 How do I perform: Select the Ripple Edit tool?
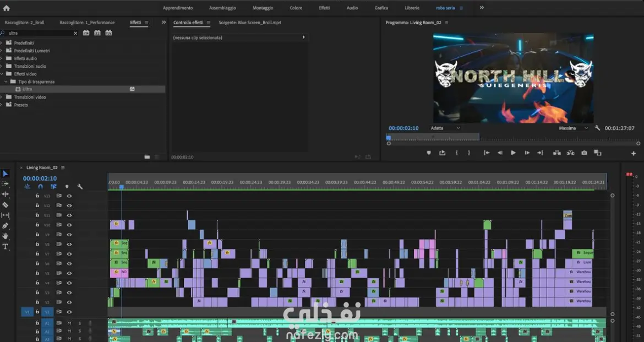click(x=6, y=194)
